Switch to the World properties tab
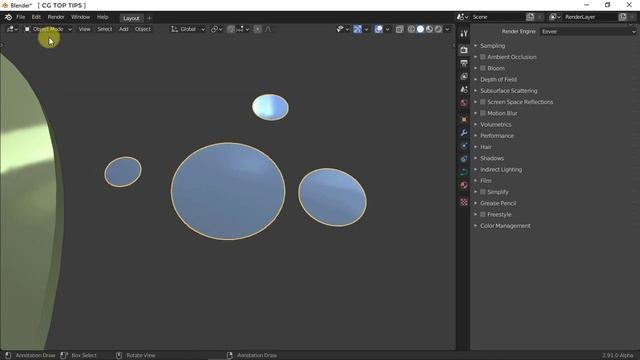640x360 pixels. click(464, 102)
